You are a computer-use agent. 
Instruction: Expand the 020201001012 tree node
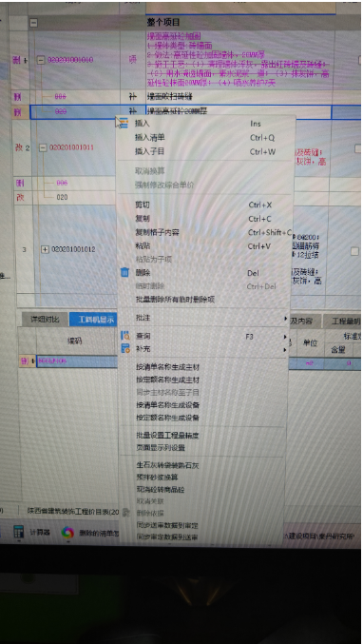tap(45, 249)
